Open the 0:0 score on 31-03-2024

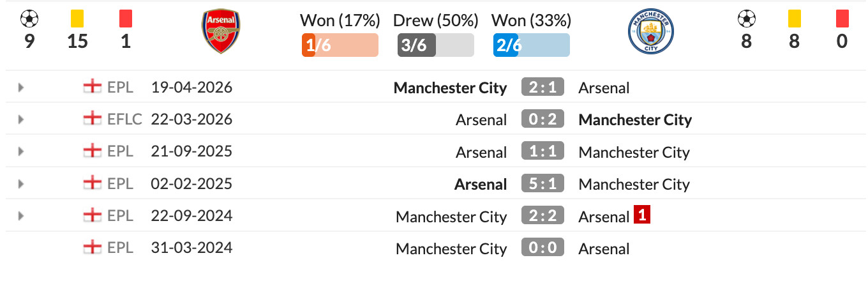tap(542, 248)
